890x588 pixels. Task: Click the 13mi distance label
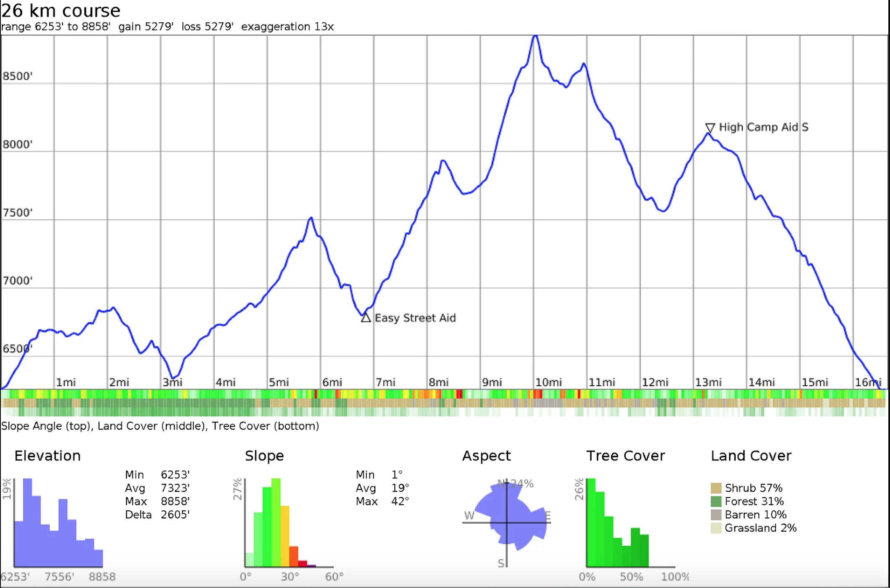click(708, 383)
